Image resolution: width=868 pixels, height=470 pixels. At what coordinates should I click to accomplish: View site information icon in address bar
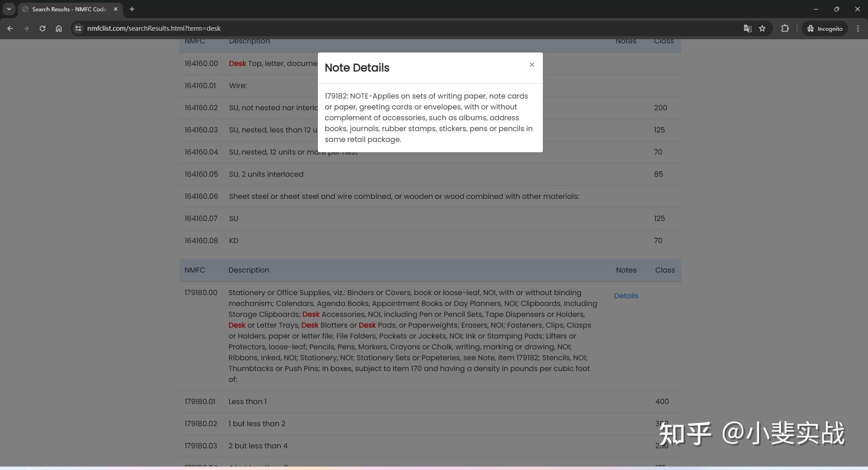[78, 28]
